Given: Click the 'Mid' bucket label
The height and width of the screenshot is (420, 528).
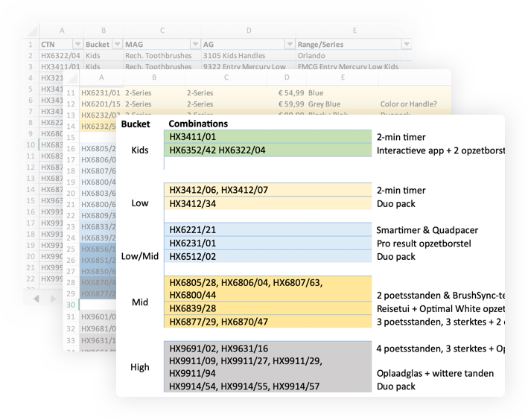Looking at the screenshot, I should tap(140, 302).
